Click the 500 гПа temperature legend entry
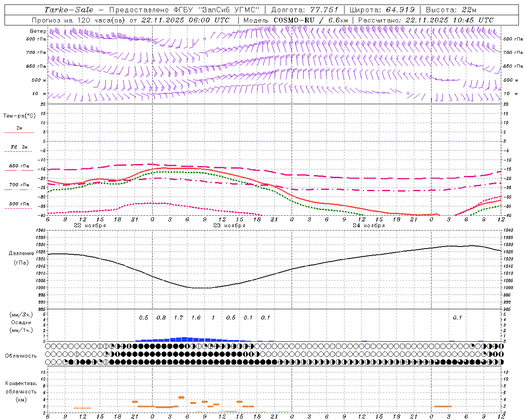Viewport: 525px width, 420px height. [19, 204]
